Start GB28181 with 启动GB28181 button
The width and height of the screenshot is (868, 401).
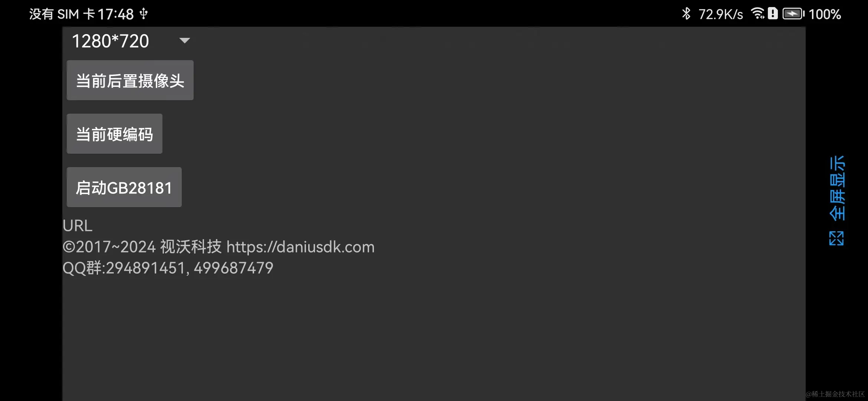click(x=124, y=187)
